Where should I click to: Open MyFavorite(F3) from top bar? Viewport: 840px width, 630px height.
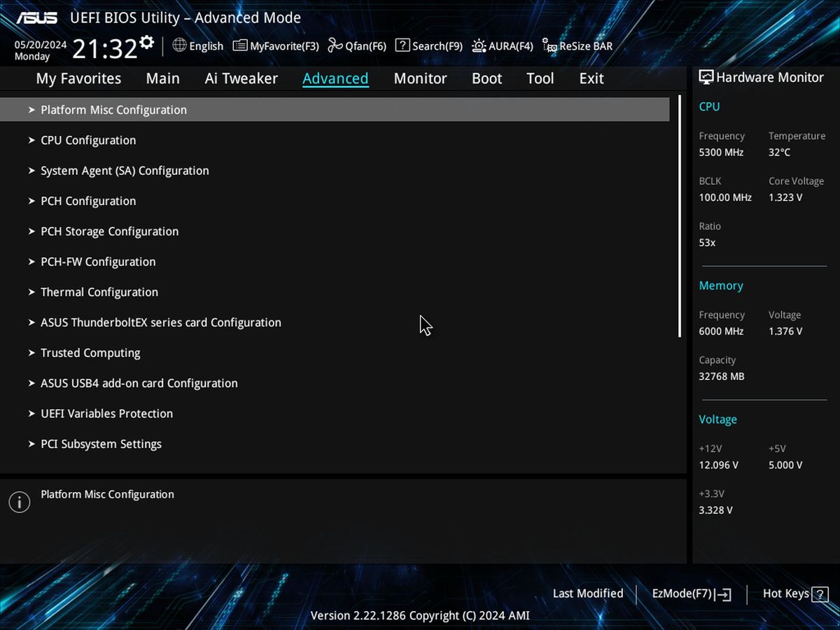tap(276, 46)
